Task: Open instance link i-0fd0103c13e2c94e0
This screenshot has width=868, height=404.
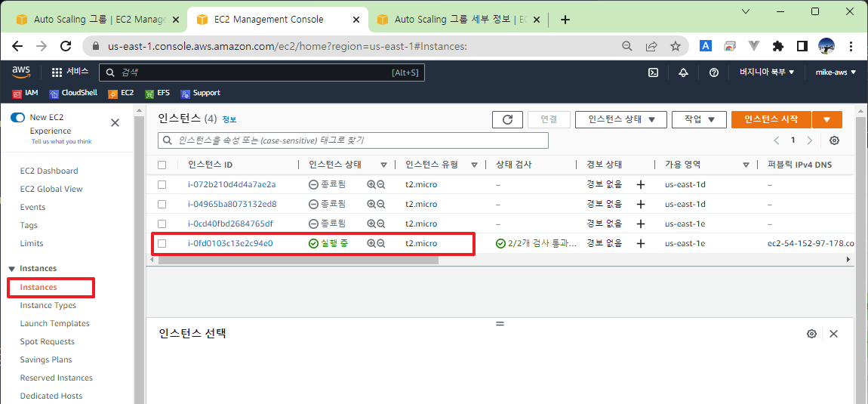Action: [x=231, y=243]
